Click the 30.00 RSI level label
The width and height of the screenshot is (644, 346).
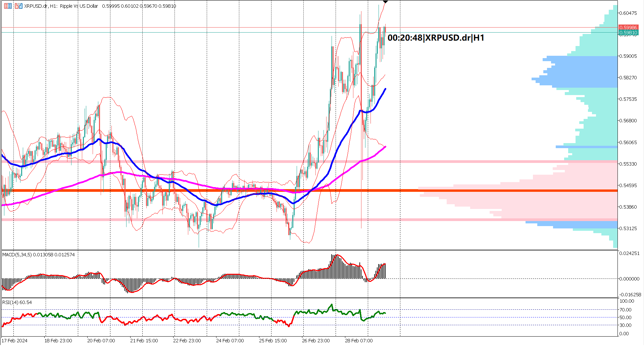[x=626, y=325]
